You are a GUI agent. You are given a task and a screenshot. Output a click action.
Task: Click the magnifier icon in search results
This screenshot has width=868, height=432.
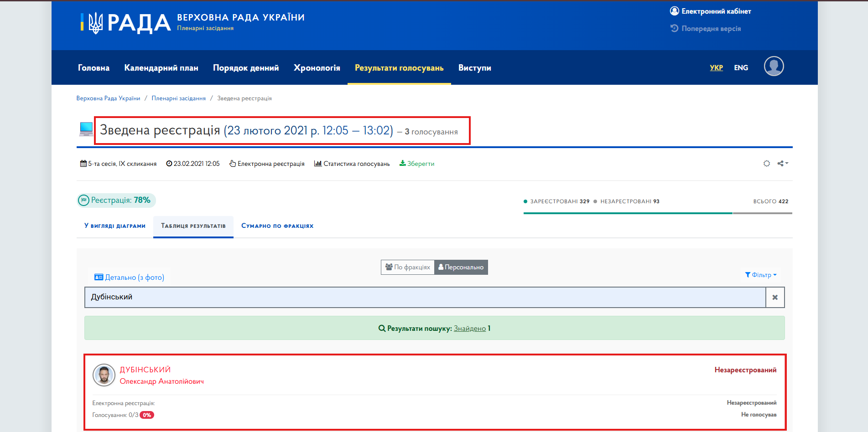pos(382,328)
